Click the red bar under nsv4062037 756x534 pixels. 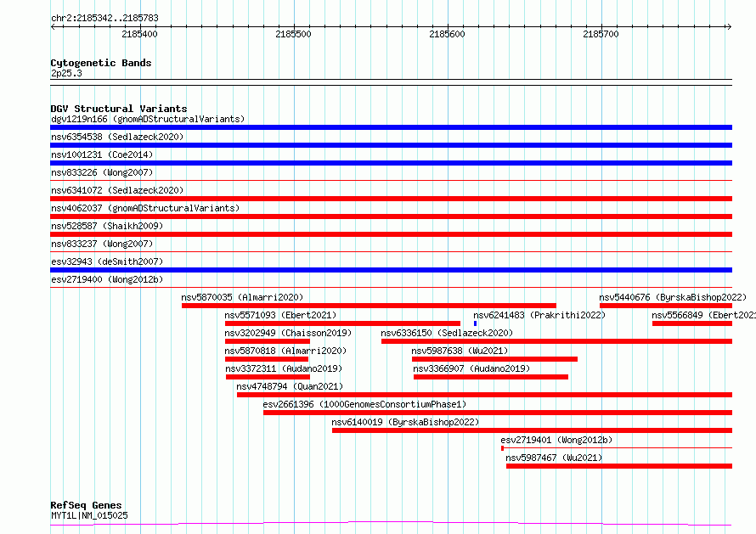(391, 216)
